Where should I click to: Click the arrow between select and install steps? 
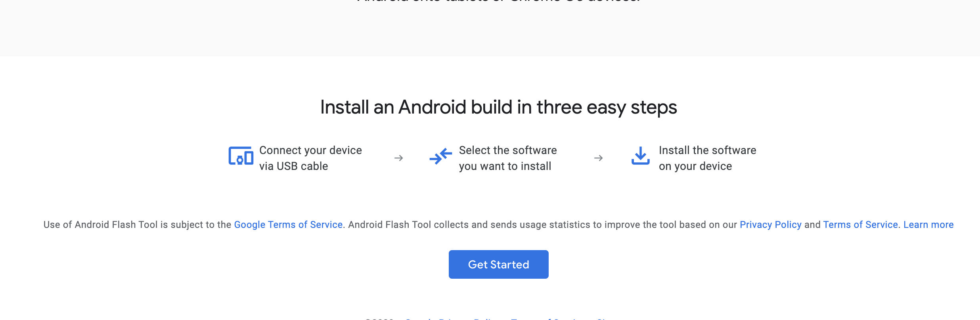[598, 158]
